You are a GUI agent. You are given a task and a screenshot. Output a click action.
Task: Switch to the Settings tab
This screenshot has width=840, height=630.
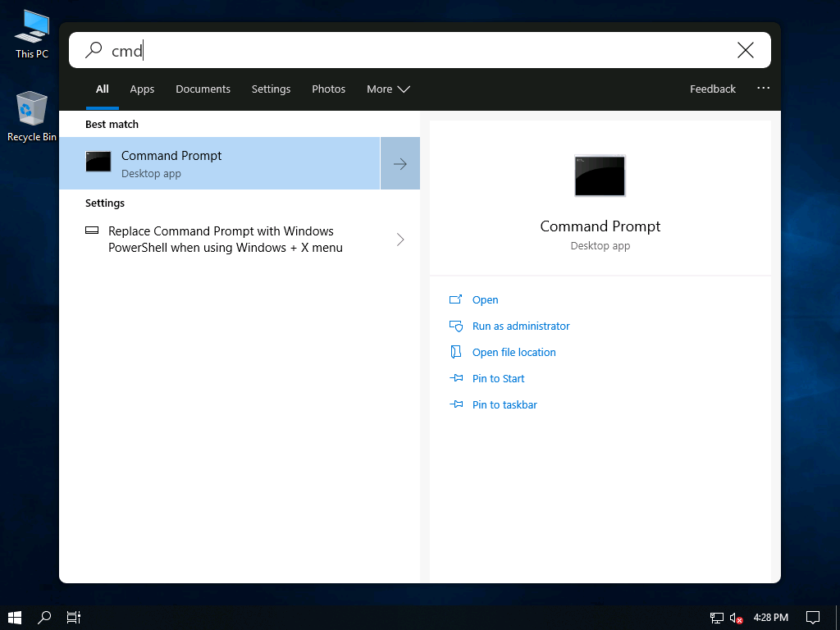click(271, 89)
